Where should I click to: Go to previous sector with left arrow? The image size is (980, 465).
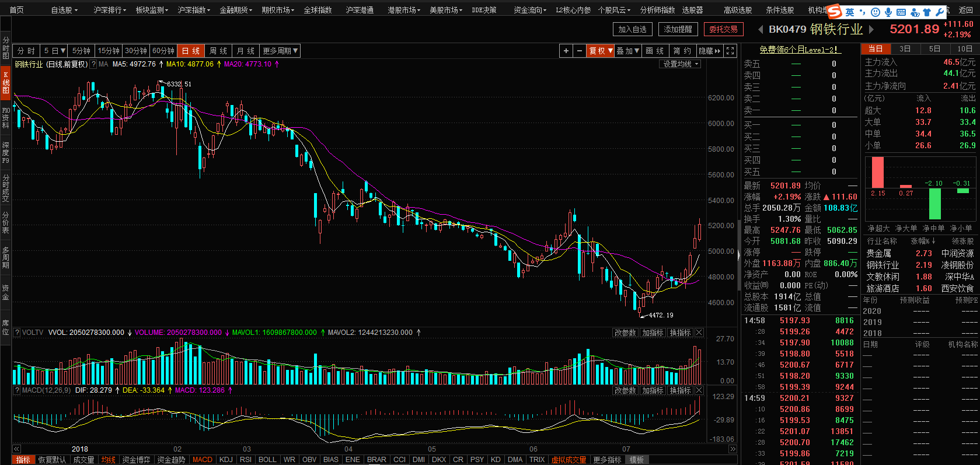pyautogui.click(x=761, y=29)
